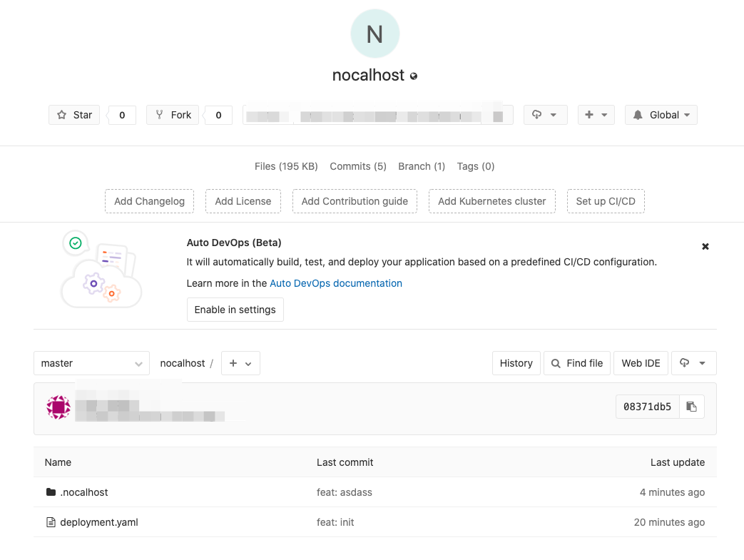Viewport: 744px width, 560px height.
Task: Click Enable in settings for Auto DevOps
Action: click(x=235, y=310)
